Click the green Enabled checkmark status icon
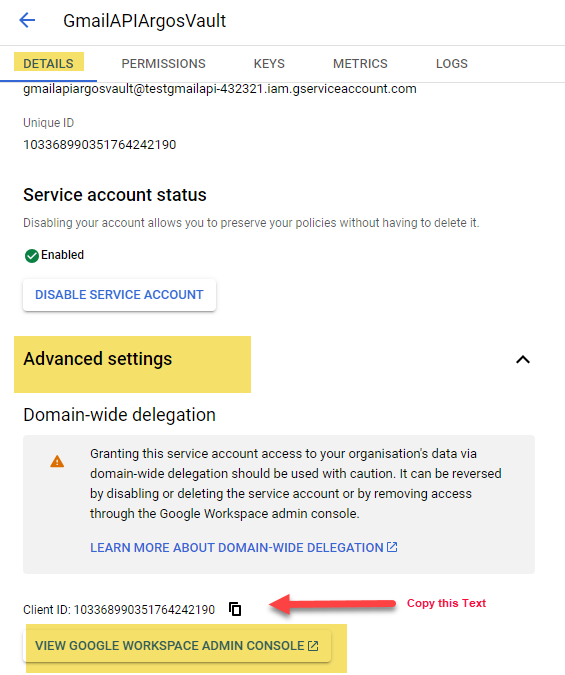Image resolution: width=565 pixels, height=675 pixels. click(31, 256)
